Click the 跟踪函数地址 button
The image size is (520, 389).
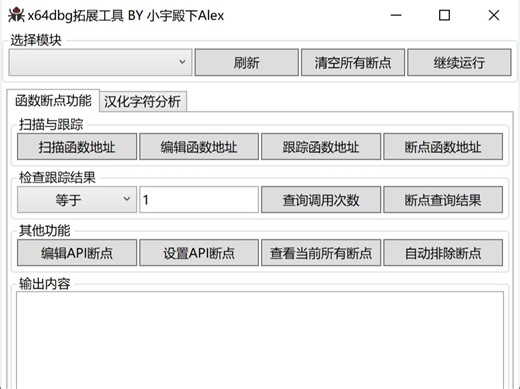click(x=321, y=147)
